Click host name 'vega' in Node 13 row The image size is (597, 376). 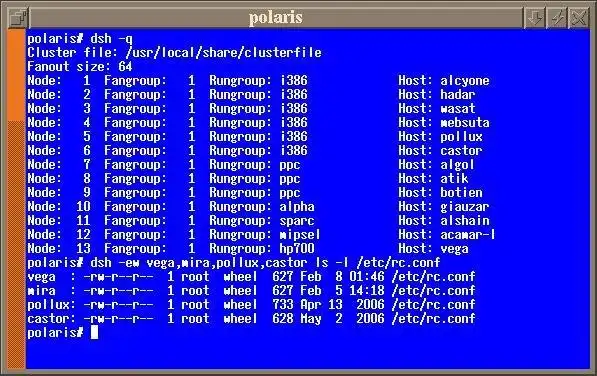tap(454, 249)
